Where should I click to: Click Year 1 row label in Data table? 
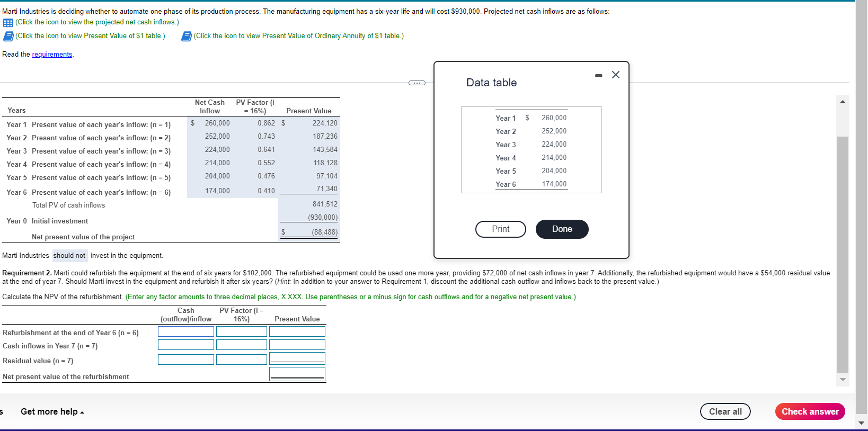[506, 119]
